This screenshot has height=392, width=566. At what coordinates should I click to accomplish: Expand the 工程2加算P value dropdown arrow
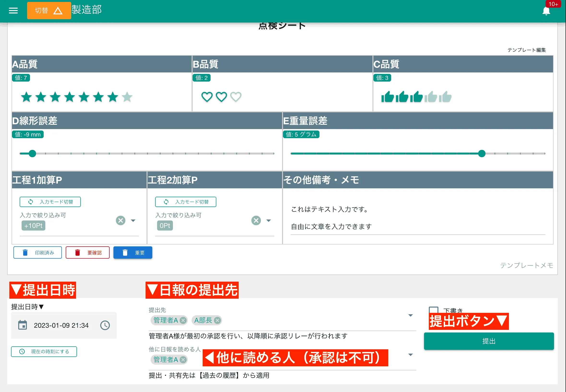click(x=269, y=220)
